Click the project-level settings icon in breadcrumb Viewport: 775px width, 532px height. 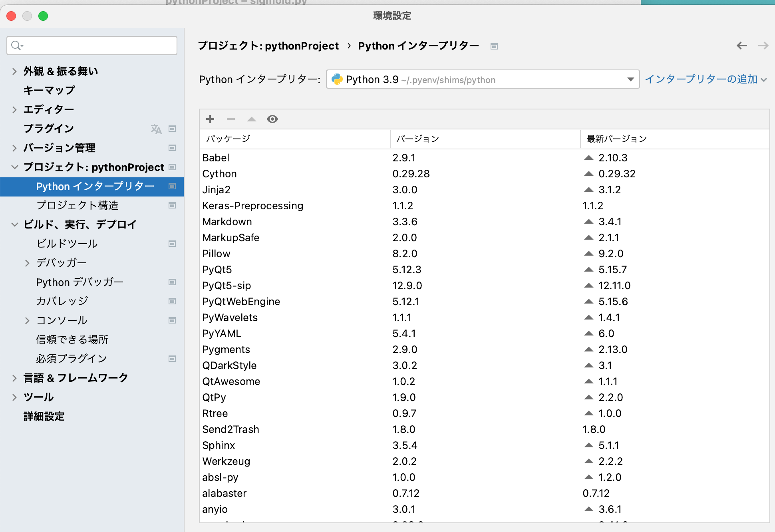[x=494, y=46]
